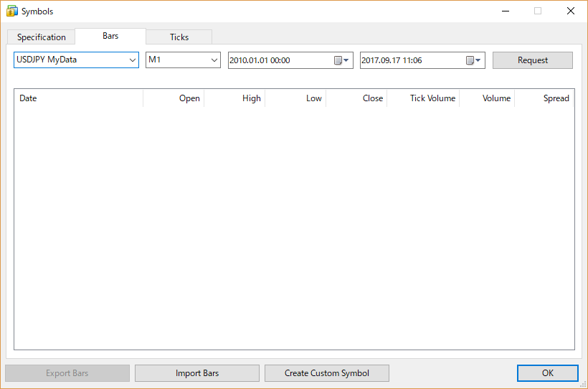Click the High column header
The height and width of the screenshot is (389, 588).
[235, 98]
